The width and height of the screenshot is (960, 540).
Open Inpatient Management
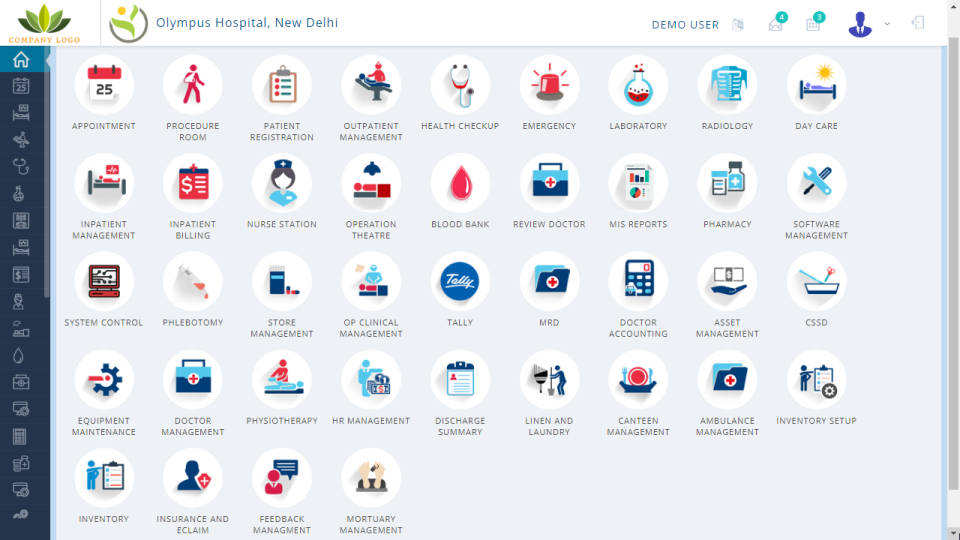point(103,183)
